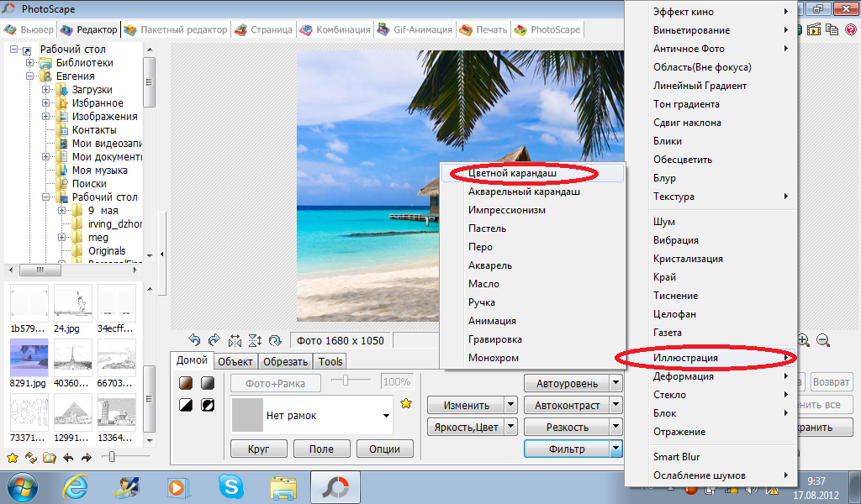
Task: Click the Поле button
Action: click(x=321, y=449)
